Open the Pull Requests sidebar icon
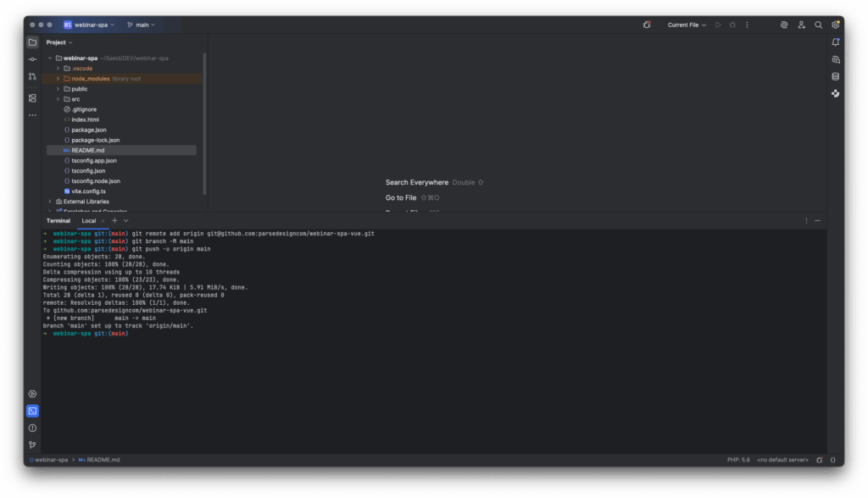 click(32, 76)
